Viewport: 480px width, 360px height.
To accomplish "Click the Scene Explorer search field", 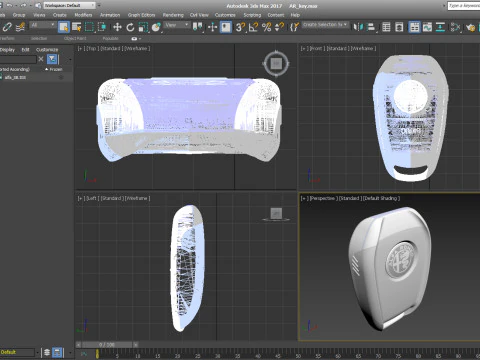I will pos(18,59).
